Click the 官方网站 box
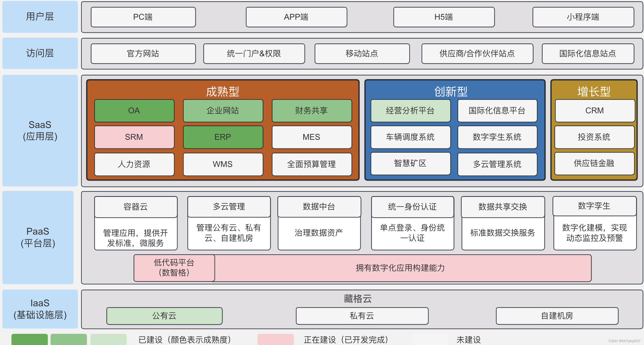Viewport: 644px width, 345px height. tap(143, 54)
